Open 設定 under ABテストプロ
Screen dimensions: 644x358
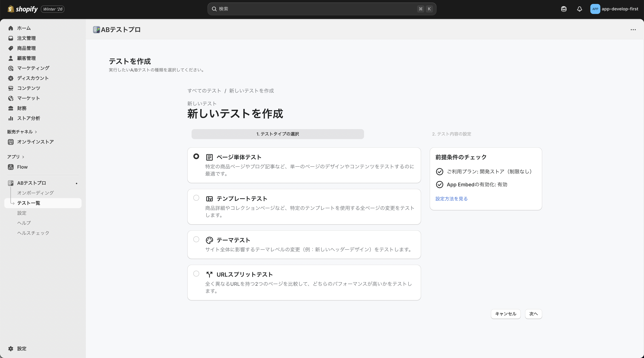pyautogui.click(x=22, y=213)
